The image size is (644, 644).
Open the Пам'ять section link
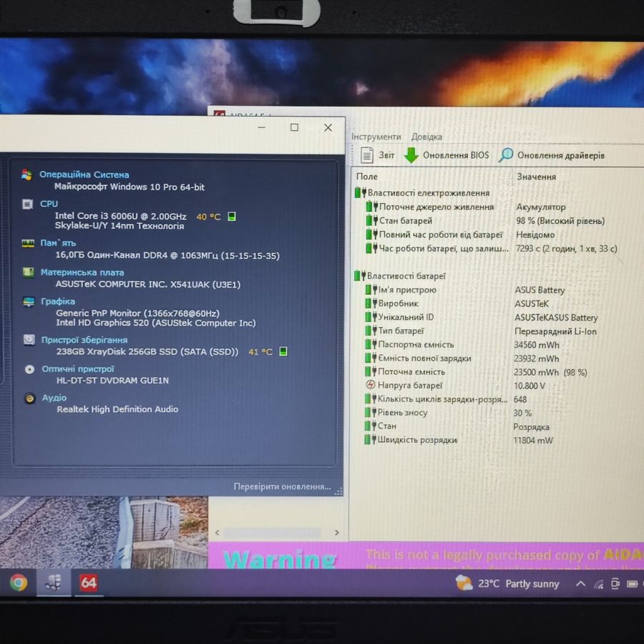pos(58,243)
